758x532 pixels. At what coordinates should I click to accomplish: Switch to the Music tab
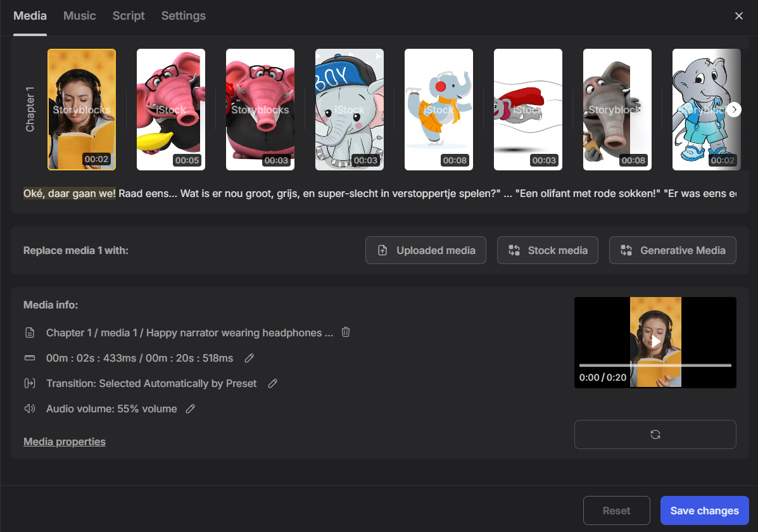click(x=80, y=16)
